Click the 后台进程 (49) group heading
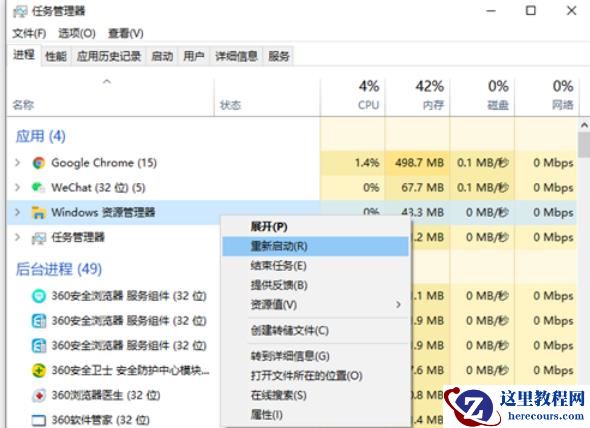 (x=59, y=269)
